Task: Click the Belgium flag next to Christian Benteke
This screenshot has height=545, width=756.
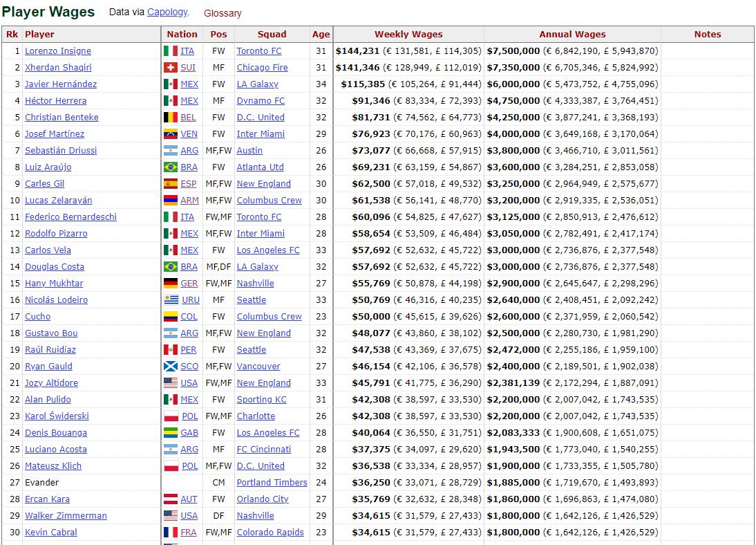Action: tap(170, 118)
